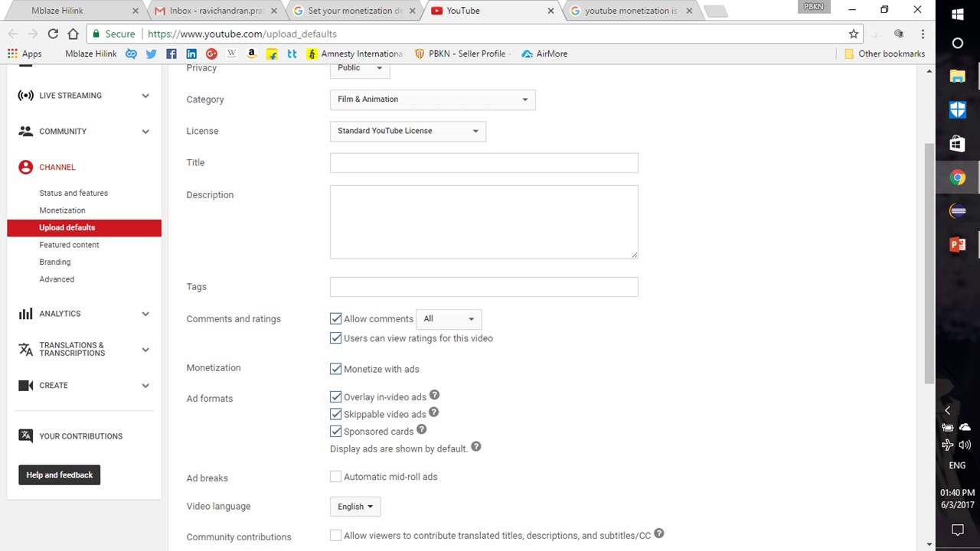Reload the page using the refresh icon
Screen dimensions: 980x551
tap(53, 34)
